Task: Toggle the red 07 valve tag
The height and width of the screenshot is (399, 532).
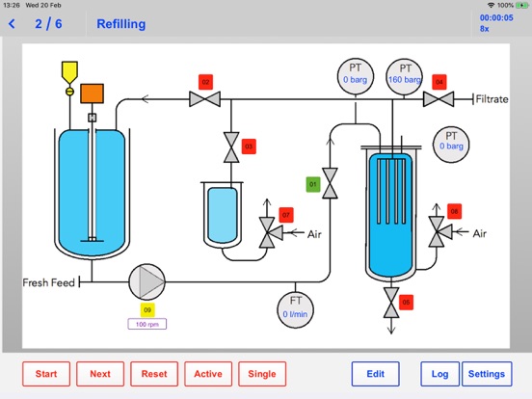Action: tap(286, 215)
